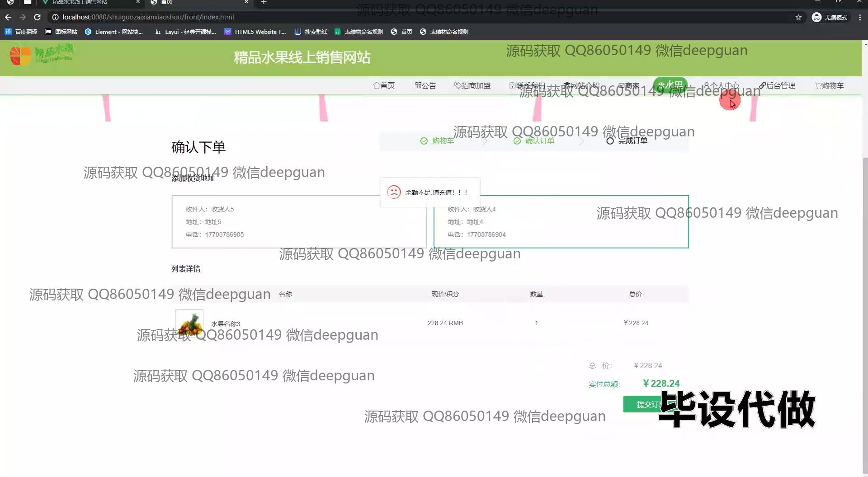The image size is (868, 477).
Task: Click the 确认订单 step in the progress bar
Action: (534, 141)
